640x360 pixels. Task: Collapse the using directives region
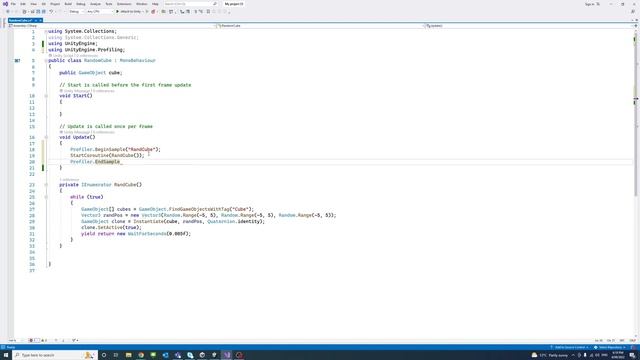pos(46,31)
